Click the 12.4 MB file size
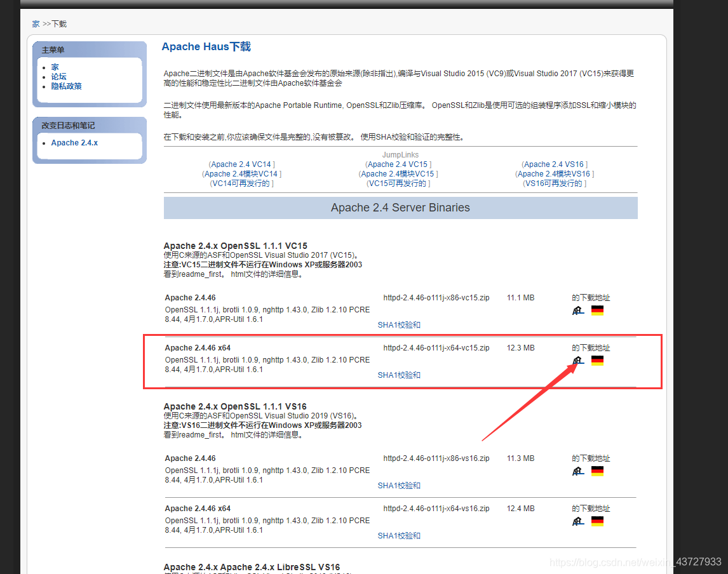The height and width of the screenshot is (574, 728). coord(520,508)
